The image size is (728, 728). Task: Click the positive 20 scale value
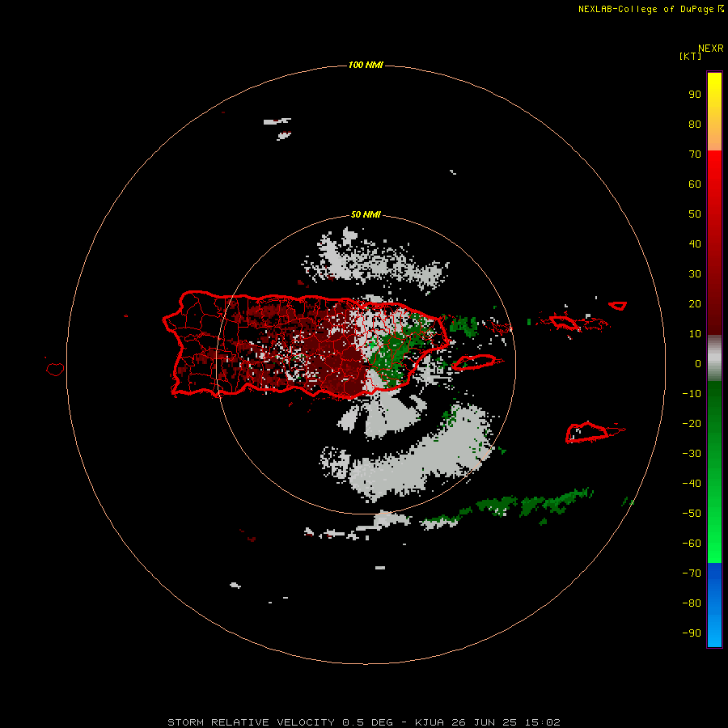pyautogui.click(x=695, y=304)
